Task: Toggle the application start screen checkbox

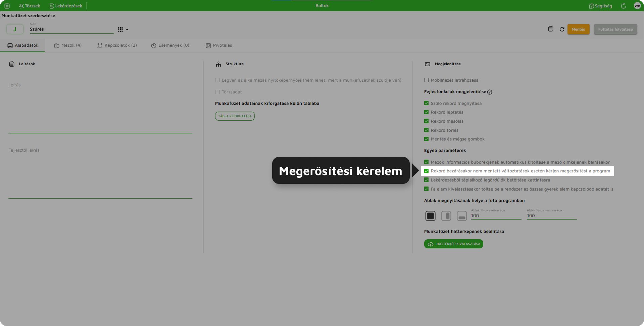Action: (x=217, y=80)
